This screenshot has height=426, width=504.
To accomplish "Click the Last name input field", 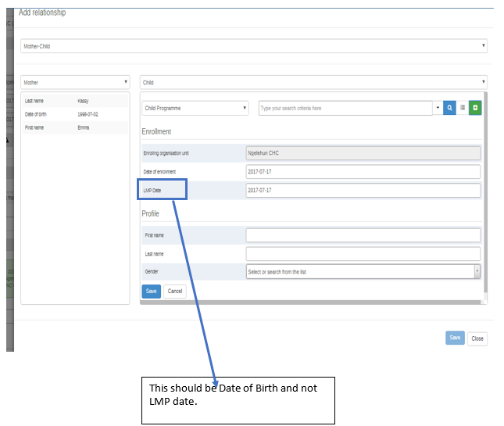I will 363,253.
